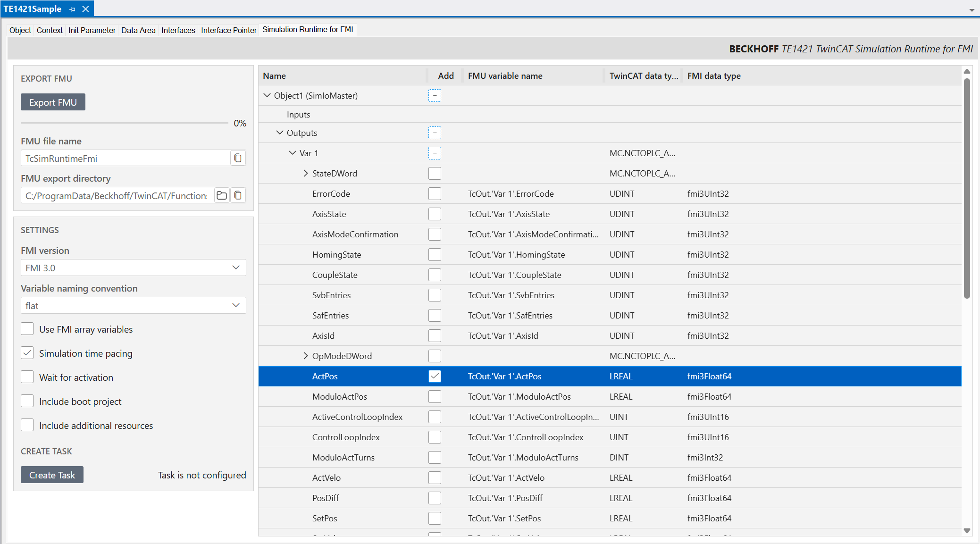Enable Use FMI array variables
Screen dimensions: 980x544
coord(27,329)
